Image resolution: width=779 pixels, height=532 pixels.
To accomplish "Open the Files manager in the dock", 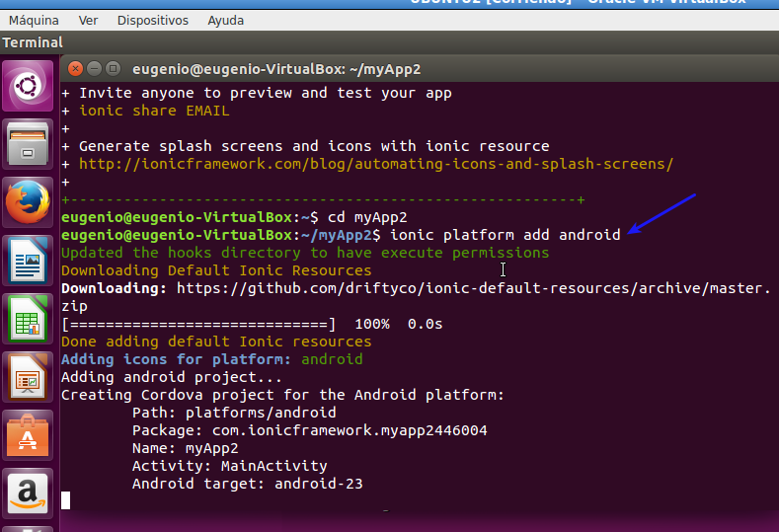I will click(x=28, y=144).
